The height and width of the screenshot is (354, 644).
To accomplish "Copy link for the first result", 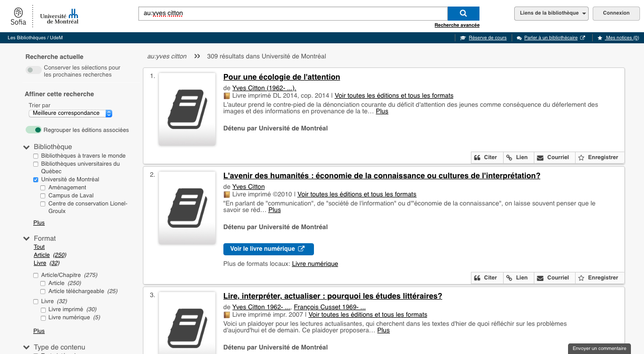I will click(x=517, y=158).
